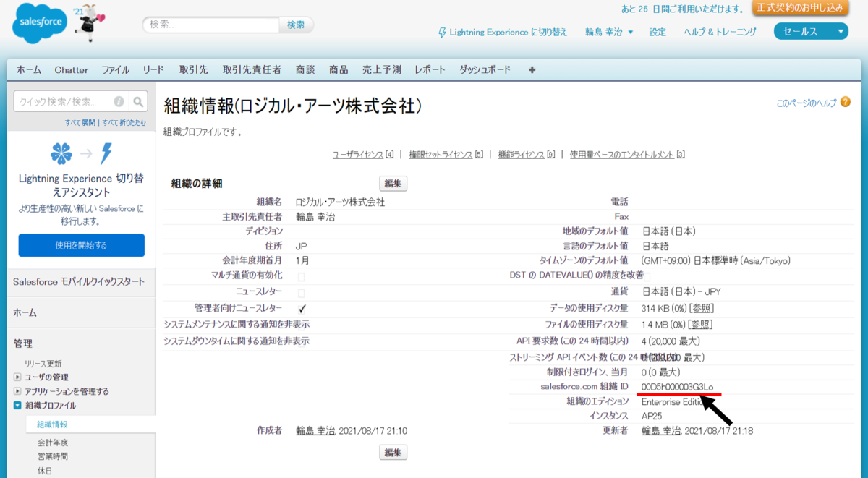Viewport: 868px width, 478px height.
Task: Open the リード tab
Action: coord(153,69)
